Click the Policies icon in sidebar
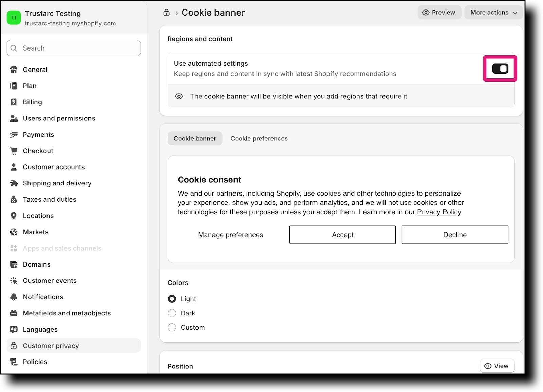Viewport: 543px width, 392px height. coord(14,362)
